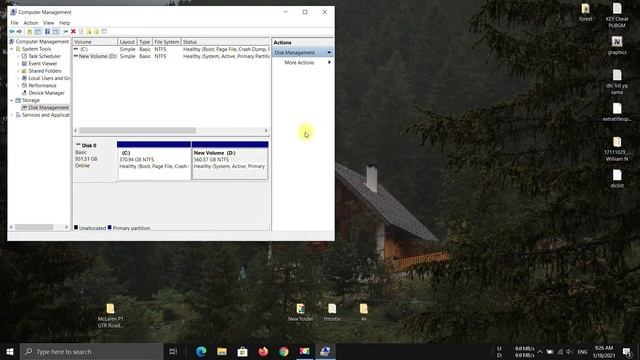Sort by the Volume column header
Screen dimensions: 640x360
[95, 42]
